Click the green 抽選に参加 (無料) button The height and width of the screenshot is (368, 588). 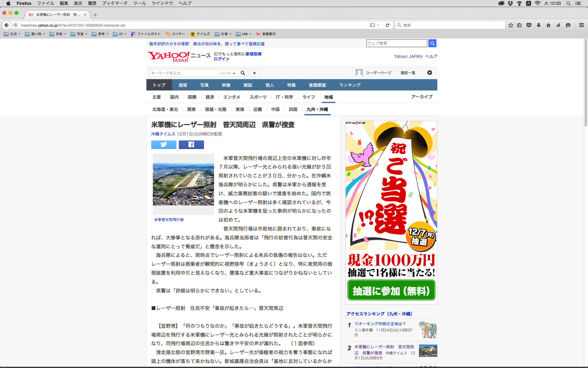tap(391, 290)
